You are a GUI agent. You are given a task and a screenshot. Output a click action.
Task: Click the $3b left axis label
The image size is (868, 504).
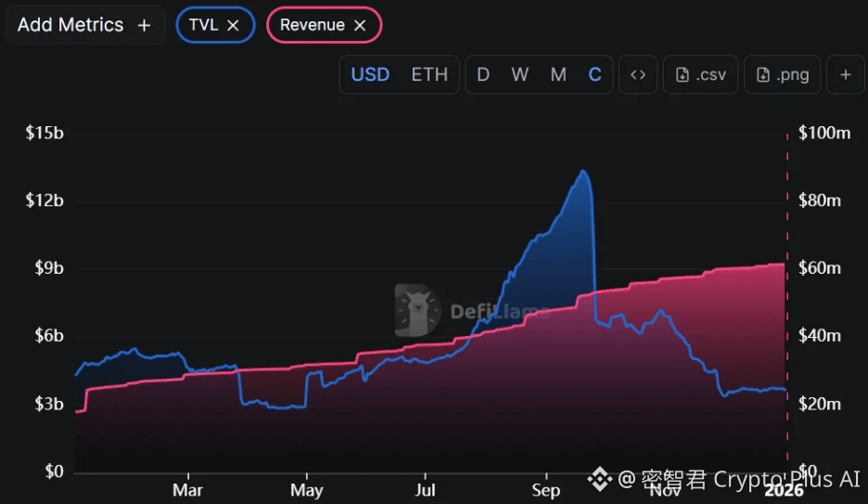pos(49,404)
